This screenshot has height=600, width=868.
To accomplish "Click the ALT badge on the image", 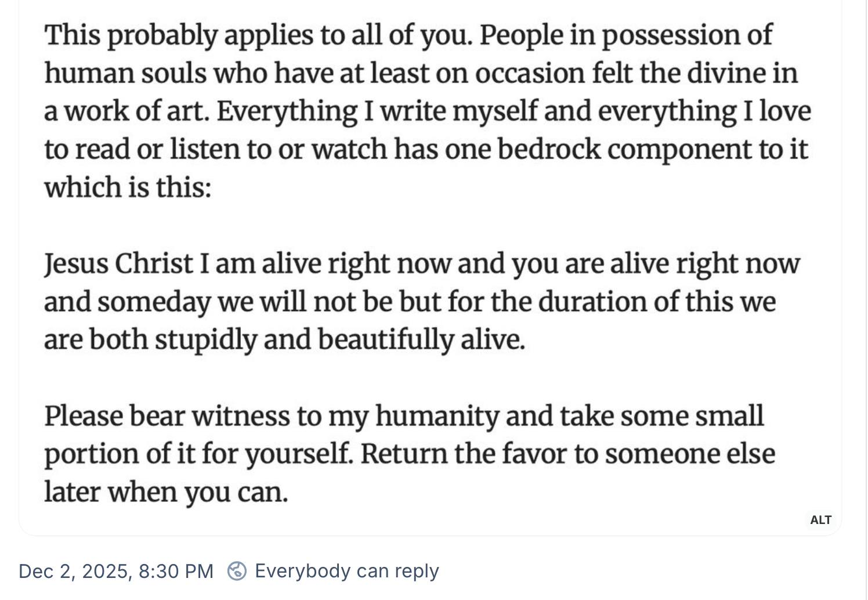I will (820, 520).
